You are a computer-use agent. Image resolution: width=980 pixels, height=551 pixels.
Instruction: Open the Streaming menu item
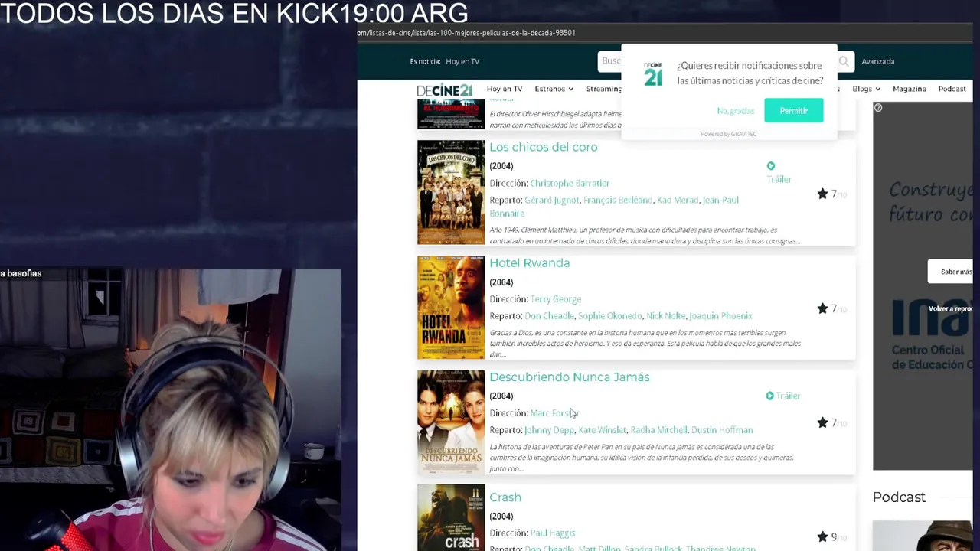pos(604,89)
